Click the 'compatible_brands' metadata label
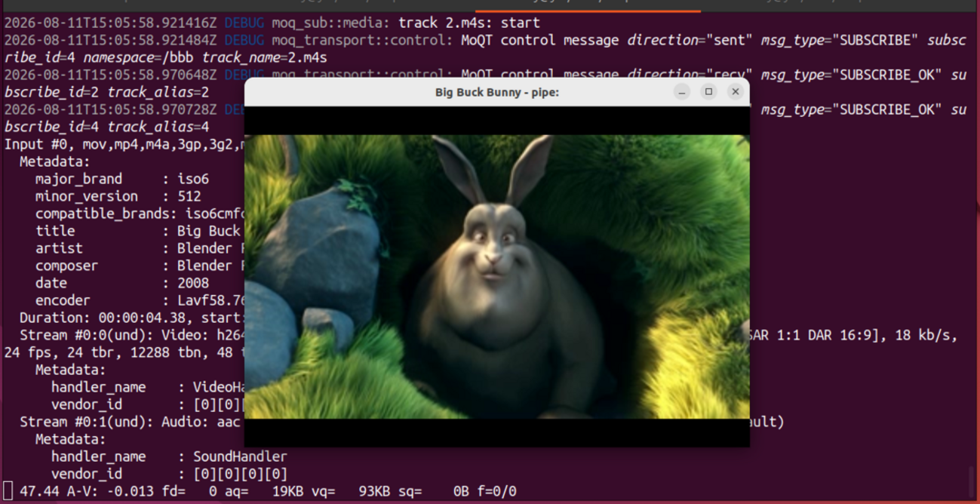This screenshot has width=980, height=504. pyautogui.click(x=103, y=214)
